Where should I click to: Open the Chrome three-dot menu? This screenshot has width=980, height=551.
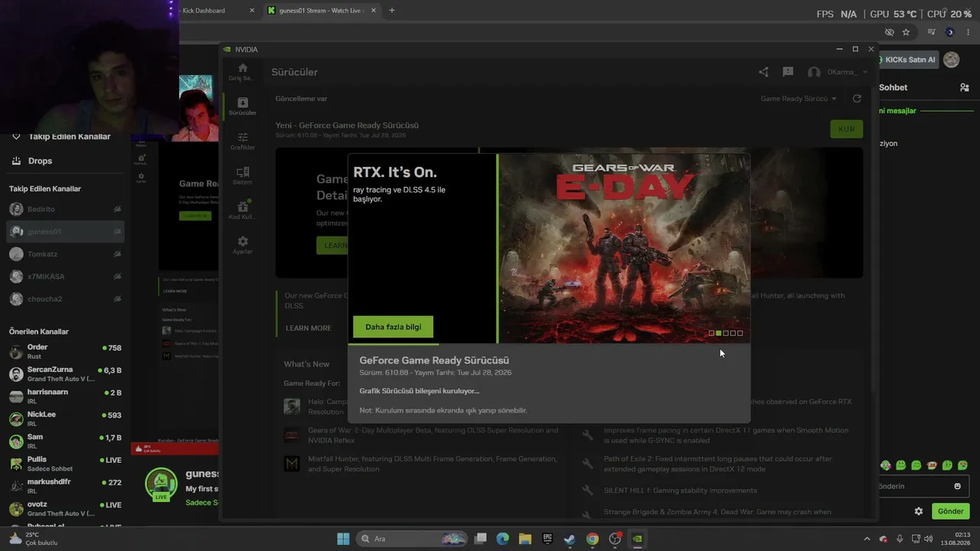(969, 32)
